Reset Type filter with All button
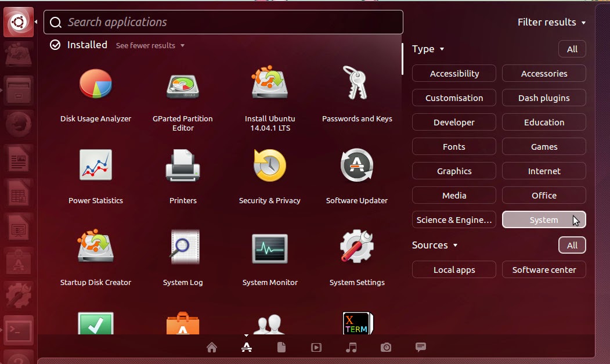The height and width of the screenshot is (364, 610). pyautogui.click(x=572, y=49)
